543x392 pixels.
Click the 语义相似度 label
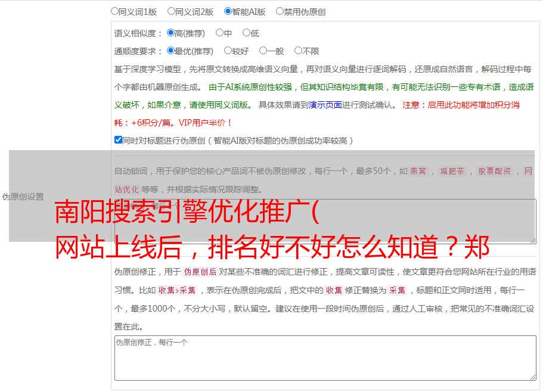(138, 33)
